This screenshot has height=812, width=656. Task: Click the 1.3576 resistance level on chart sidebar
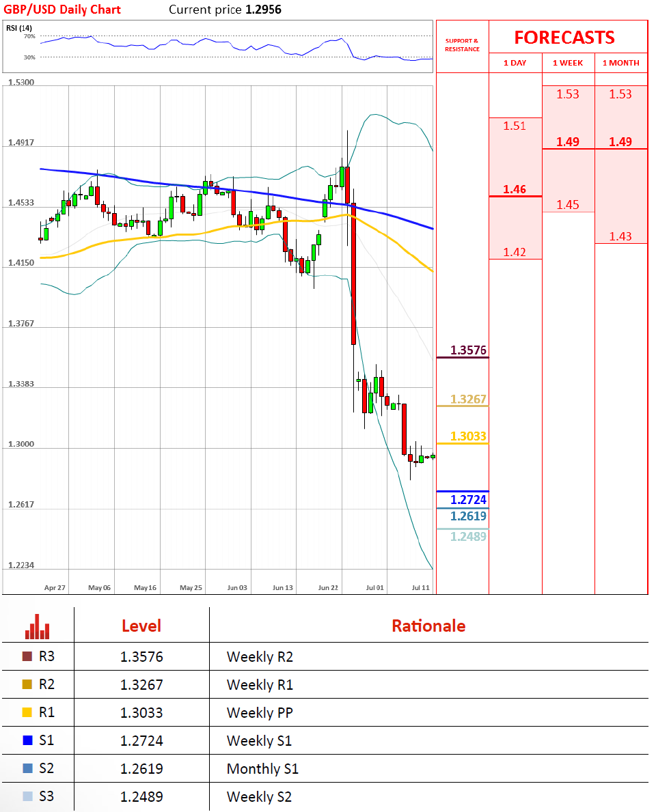[468, 350]
